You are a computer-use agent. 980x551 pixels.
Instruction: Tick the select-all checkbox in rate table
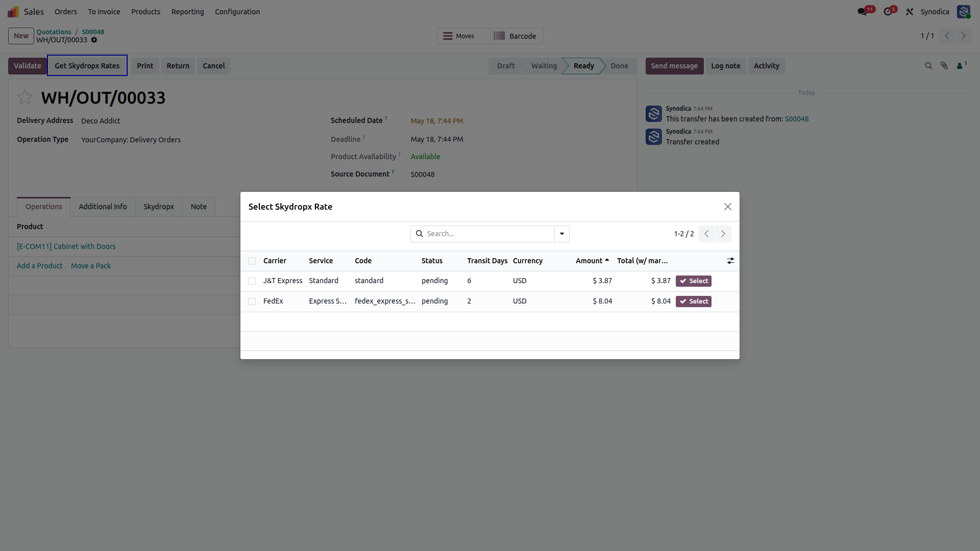[252, 261]
